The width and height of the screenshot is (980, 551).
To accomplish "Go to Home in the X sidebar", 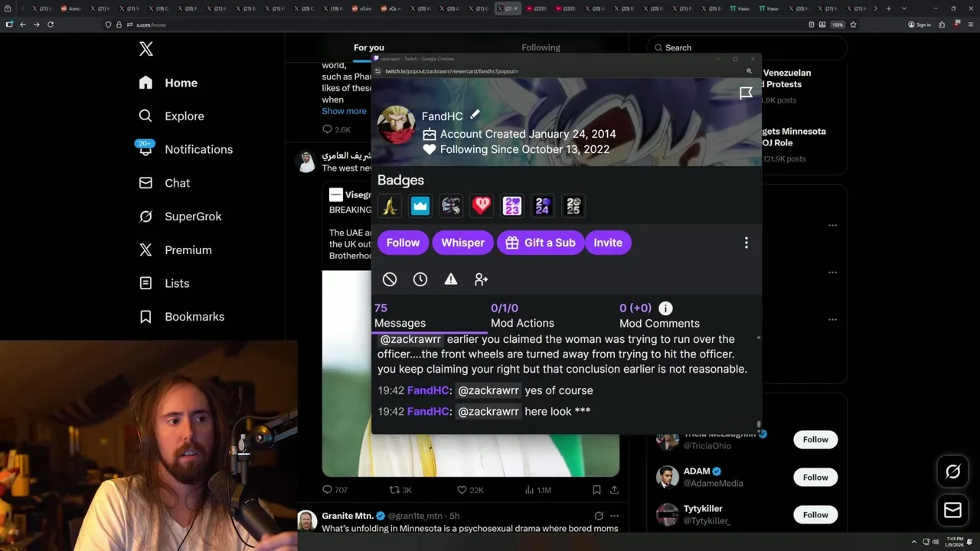I will click(x=168, y=83).
